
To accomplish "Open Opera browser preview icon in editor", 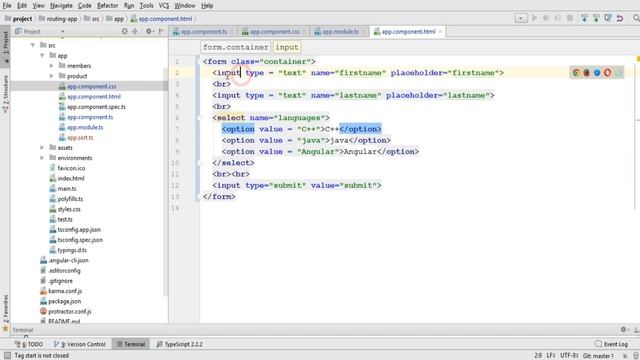I will click(607, 73).
